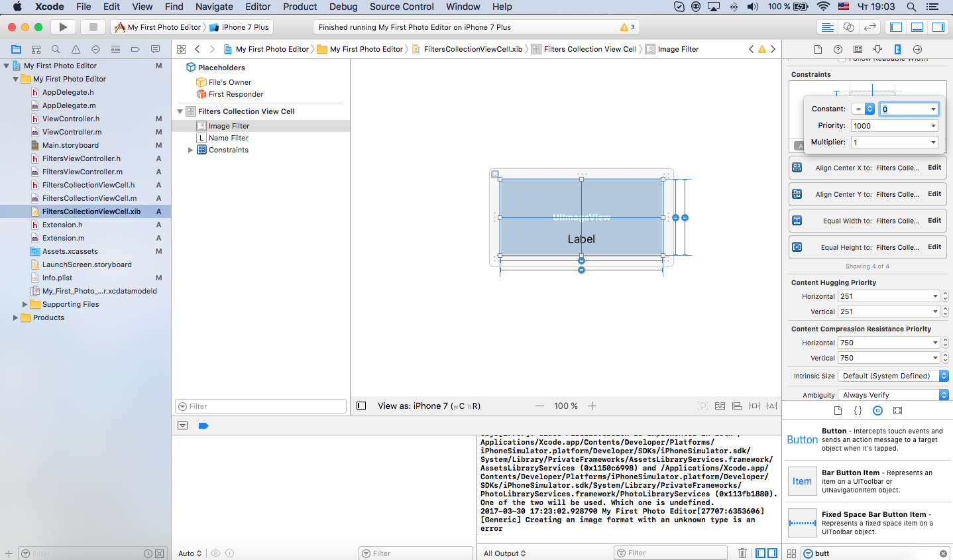Open the Find navigator magnifier icon
Image resolution: width=953 pixels, height=560 pixels.
click(56, 49)
